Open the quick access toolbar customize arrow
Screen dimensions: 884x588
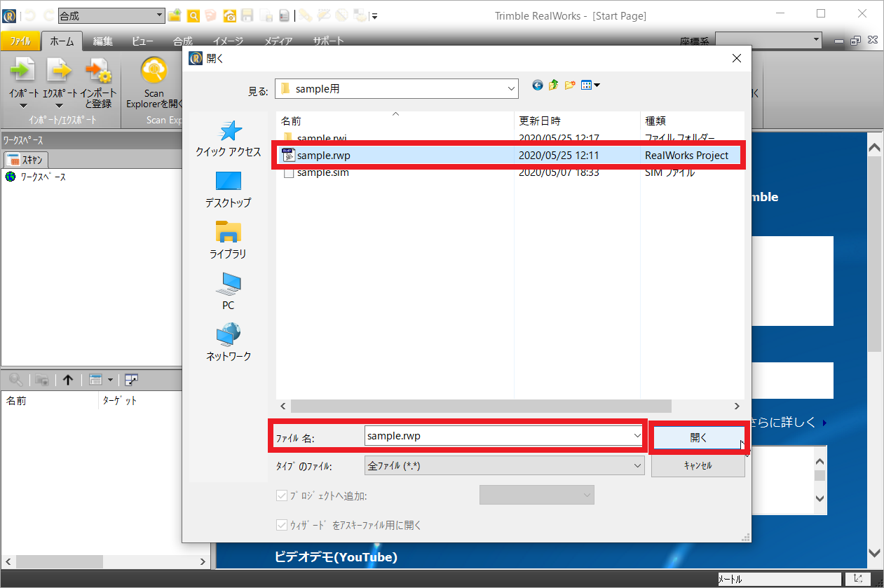point(375,15)
